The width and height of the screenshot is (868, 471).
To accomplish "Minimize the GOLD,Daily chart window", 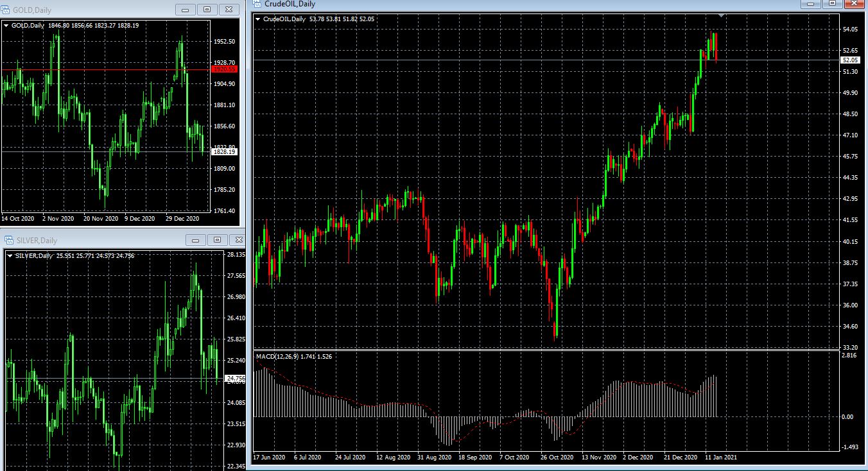I will [x=186, y=10].
